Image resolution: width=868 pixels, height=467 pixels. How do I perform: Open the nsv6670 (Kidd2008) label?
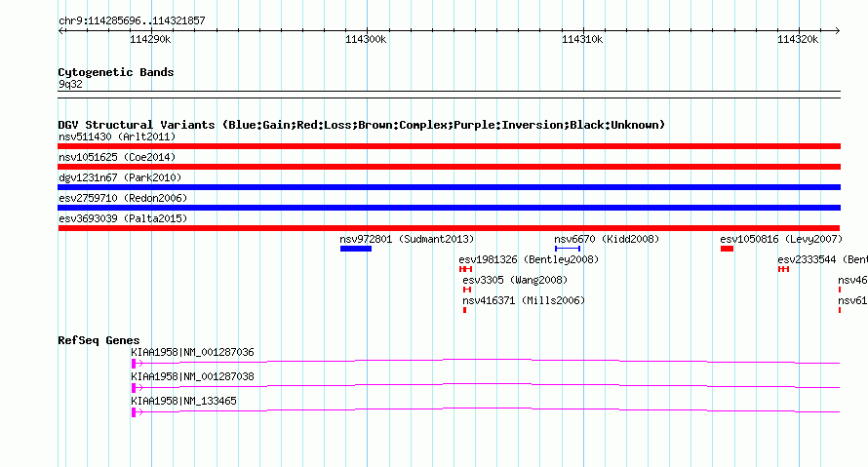coord(607,239)
